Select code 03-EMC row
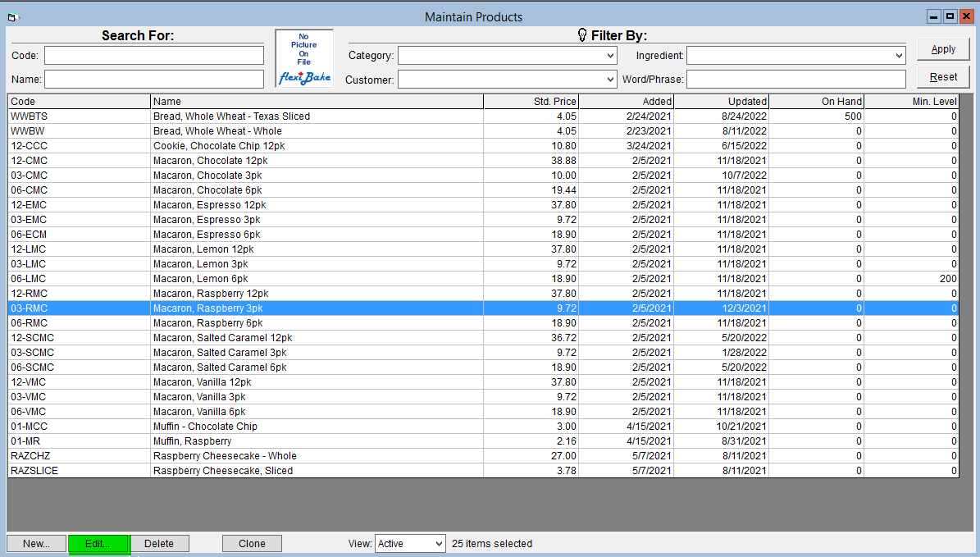980x557 pixels. (483, 220)
